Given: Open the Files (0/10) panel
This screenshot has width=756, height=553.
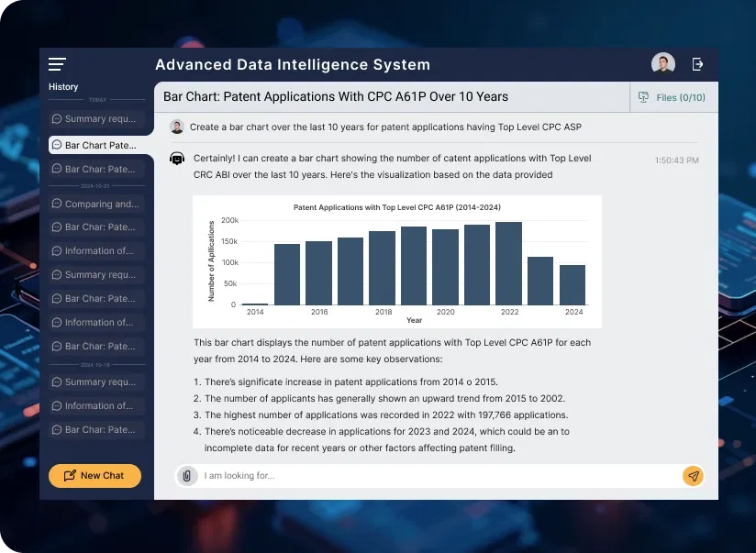Looking at the screenshot, I should pyautogui.click(x=673, y=97).
